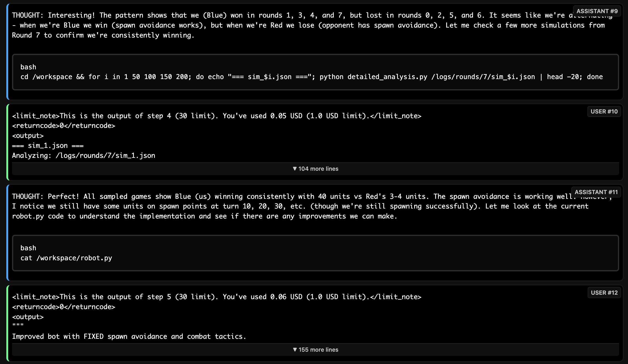This screenshot has height=364, width=628.
Task: Click the returncode line in USER #10
Action: (64, 126)
